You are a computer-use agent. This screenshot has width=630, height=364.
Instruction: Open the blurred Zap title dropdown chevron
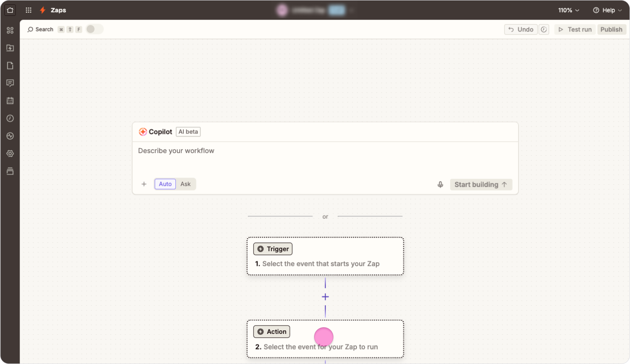coord(350,10)
